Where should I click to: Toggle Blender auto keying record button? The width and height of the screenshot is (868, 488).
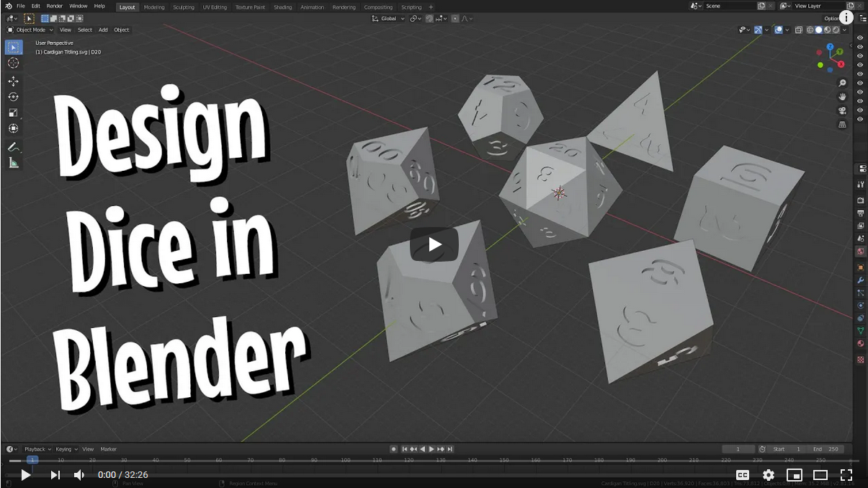tap(393, 449)
